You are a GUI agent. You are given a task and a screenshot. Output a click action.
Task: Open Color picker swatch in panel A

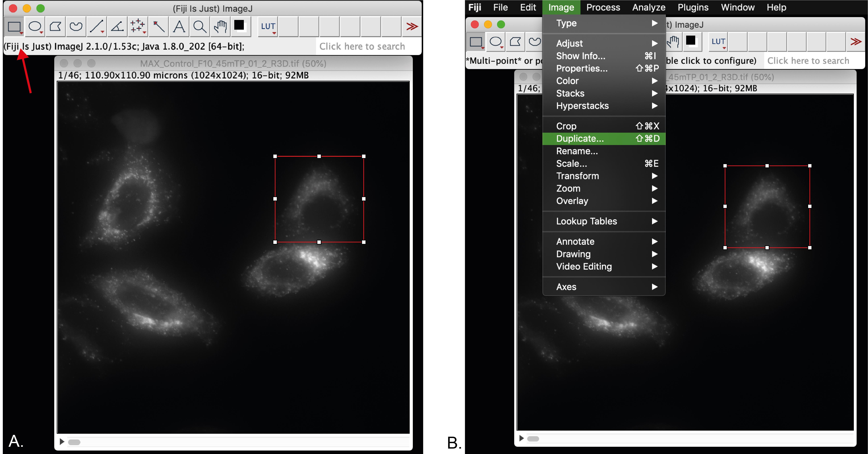click(241, 27)
